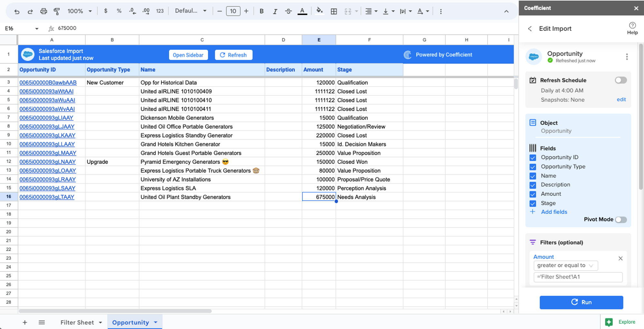644x329 pixels.
Task: Decrease font size with minus icon
Action: [220, 11]
